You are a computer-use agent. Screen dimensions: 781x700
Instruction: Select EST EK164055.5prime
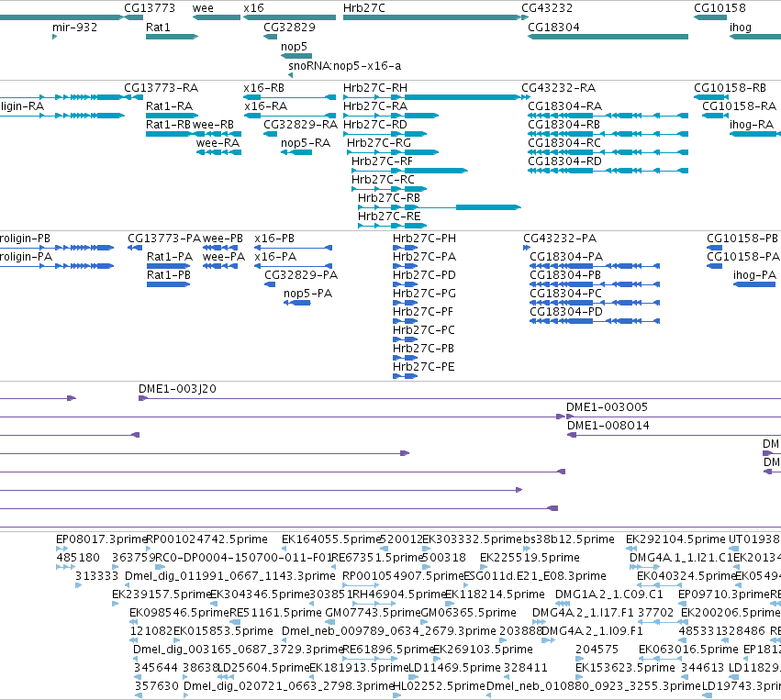pos(331,539)
